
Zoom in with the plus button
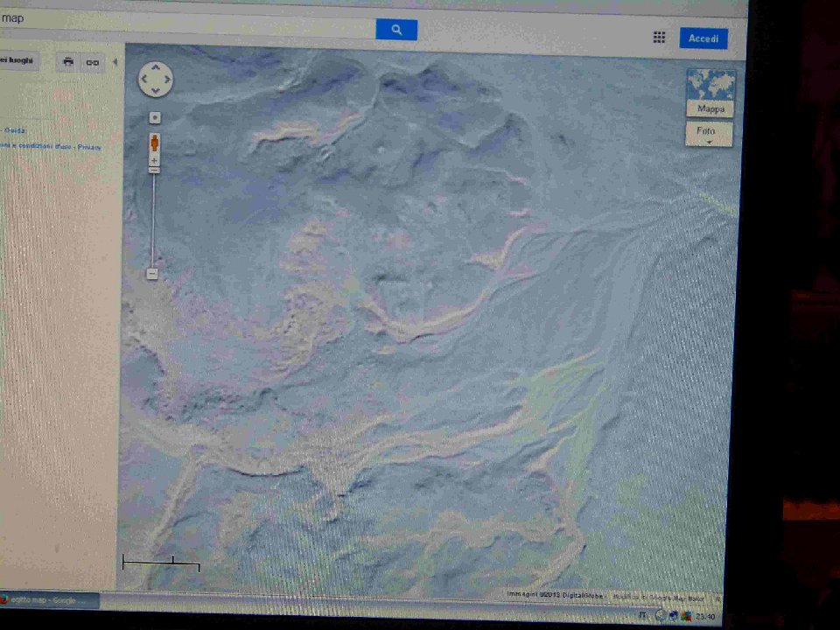pos(154,160)
